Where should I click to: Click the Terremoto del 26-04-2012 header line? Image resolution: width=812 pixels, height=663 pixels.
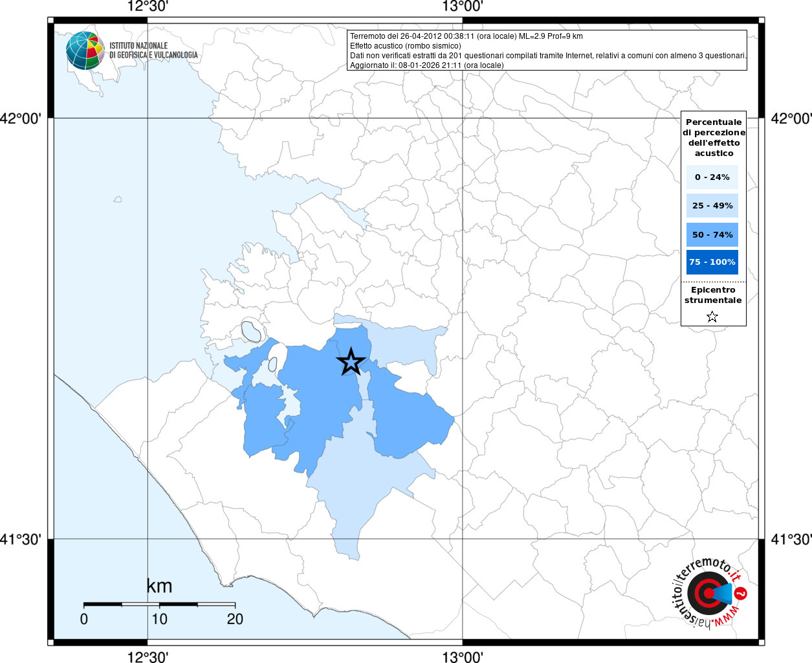coord(466,36)
